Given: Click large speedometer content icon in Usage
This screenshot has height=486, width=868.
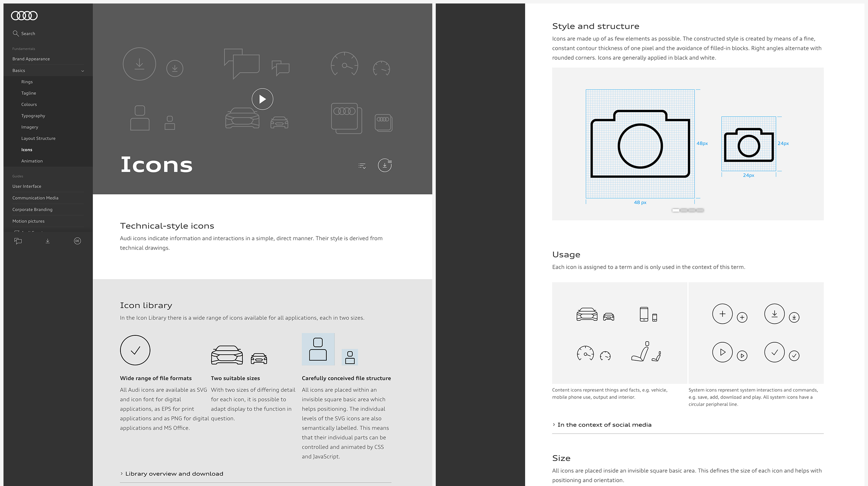Looking at the screenshot, I should (585, 353).
